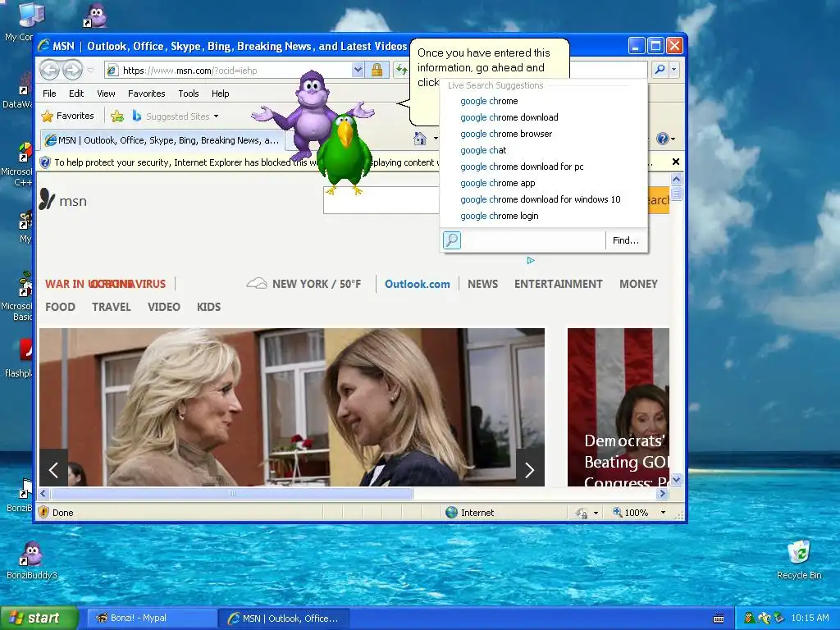Open the Tools menu
Image resolution: width=840 pixels, height=630 pixels.
coord(189,94)
